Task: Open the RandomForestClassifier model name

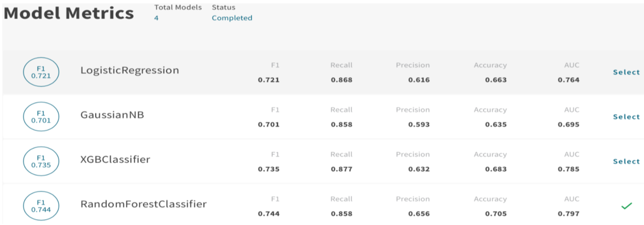Action: coord(144,204)
